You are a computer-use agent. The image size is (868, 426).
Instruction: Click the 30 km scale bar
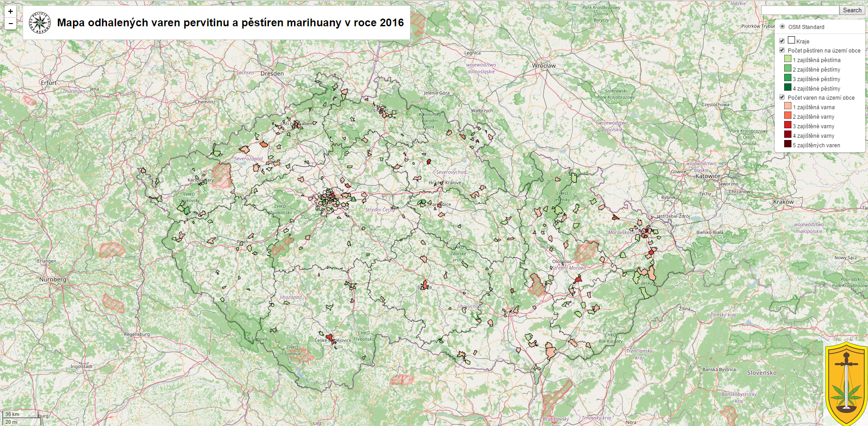[13, 414]
